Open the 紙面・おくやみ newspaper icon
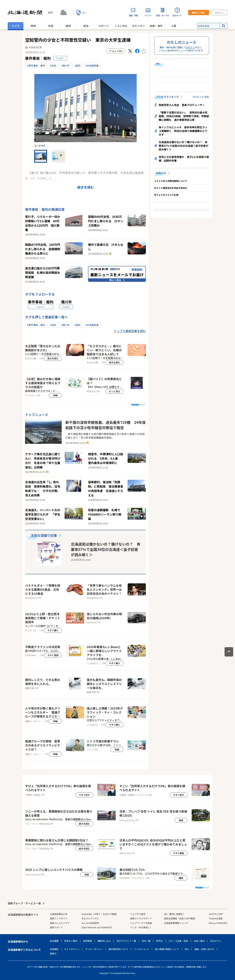 click(162, 10)
